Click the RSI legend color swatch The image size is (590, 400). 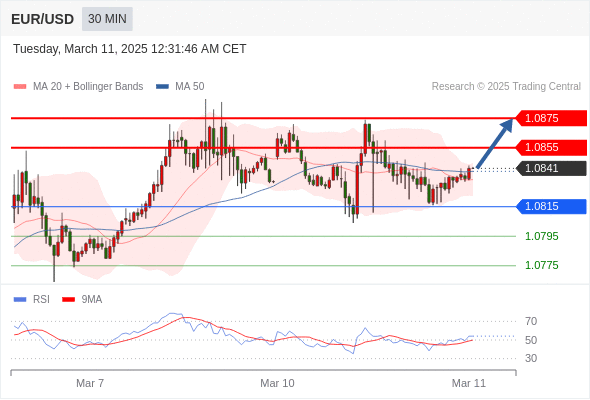click(20, 300)
